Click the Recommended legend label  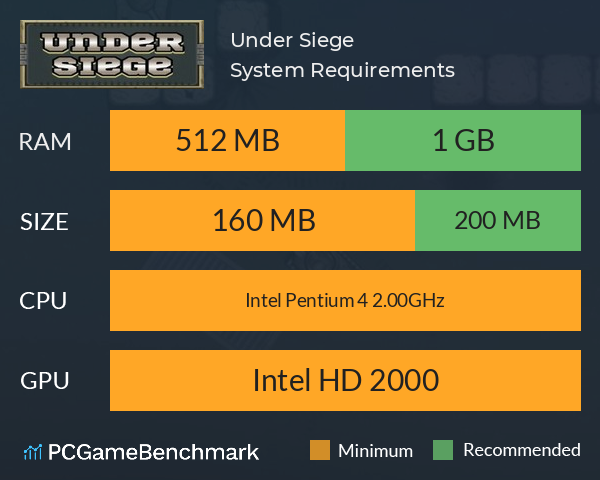pyautogui.click(x=522, y=450)
